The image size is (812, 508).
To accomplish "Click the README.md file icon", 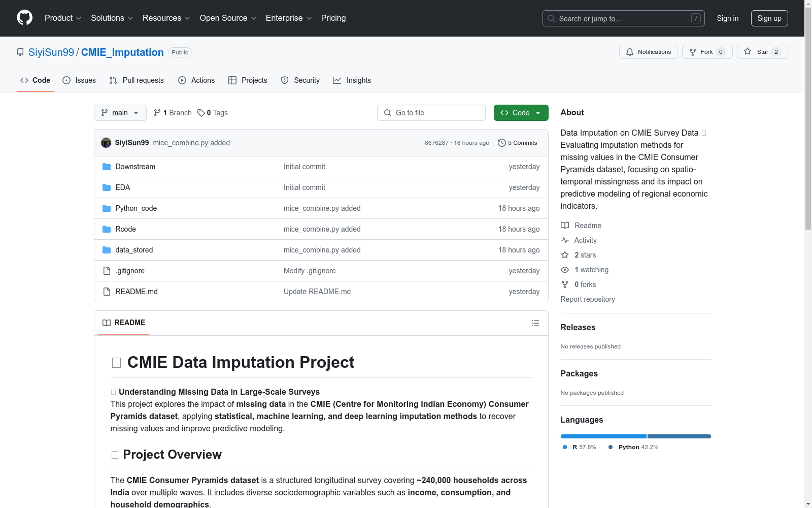I will tap(107, 292).
